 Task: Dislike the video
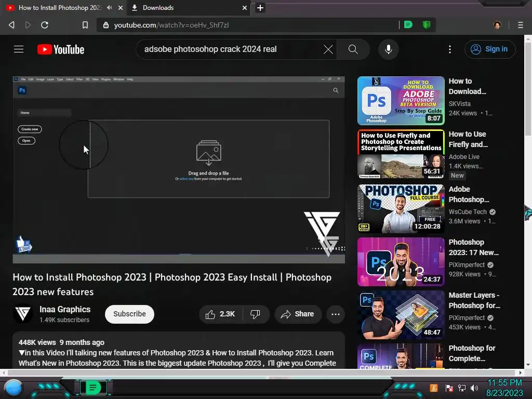(x=255, y=314)
